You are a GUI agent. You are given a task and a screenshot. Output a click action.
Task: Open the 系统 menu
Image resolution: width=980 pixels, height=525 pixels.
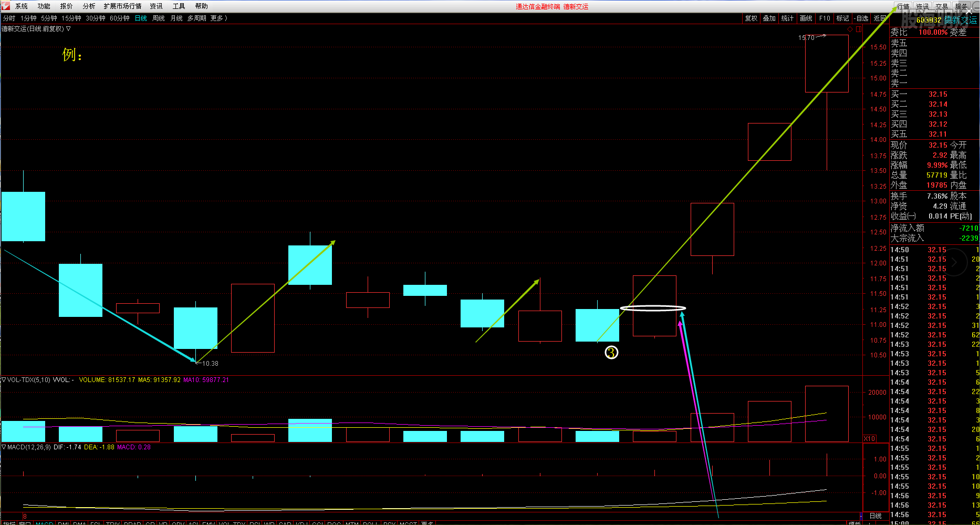click(x=22, y=6)
